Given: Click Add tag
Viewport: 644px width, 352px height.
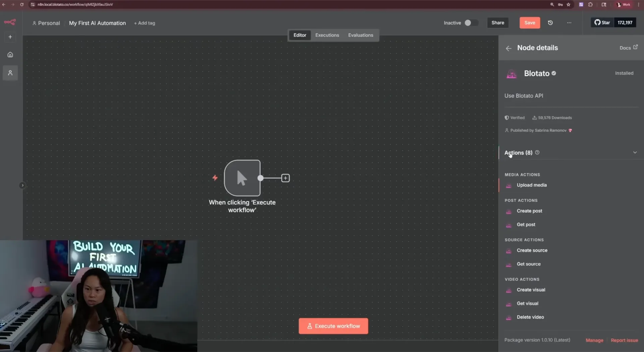Looking at the screenshot, I should point(145,23).
